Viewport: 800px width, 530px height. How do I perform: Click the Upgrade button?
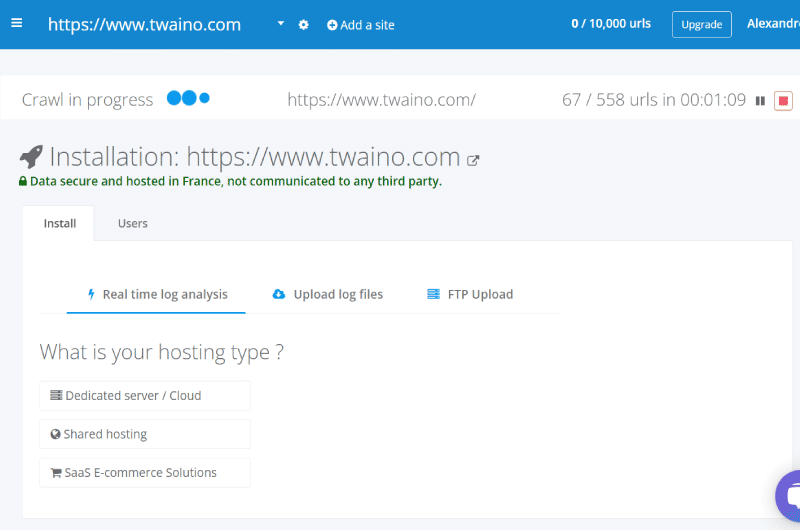[702, 24]
